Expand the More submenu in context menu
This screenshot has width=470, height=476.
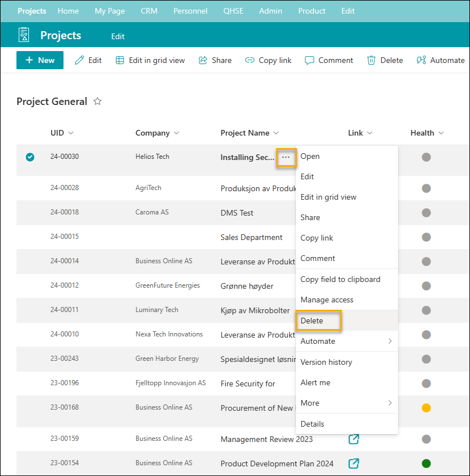(x=390, y=403)
